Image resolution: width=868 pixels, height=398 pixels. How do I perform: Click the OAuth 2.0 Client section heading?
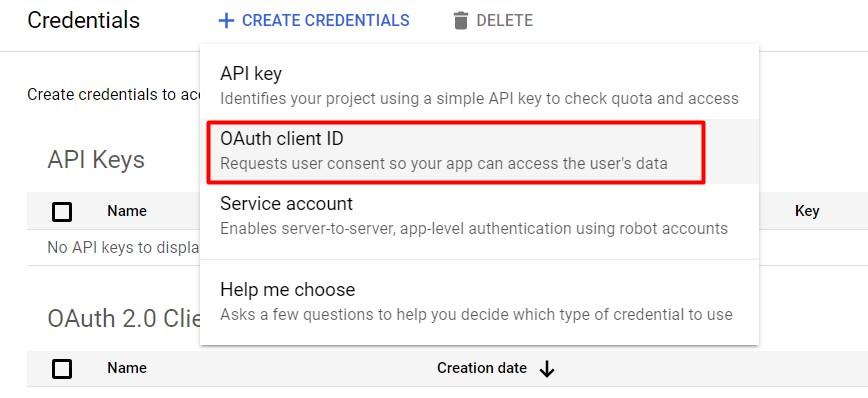pos(124,318)
